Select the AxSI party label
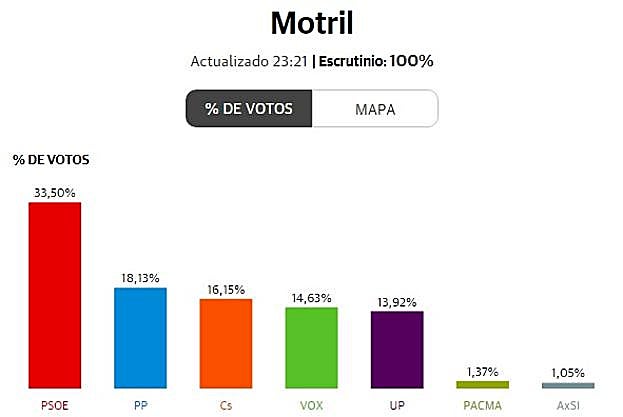 568,405
